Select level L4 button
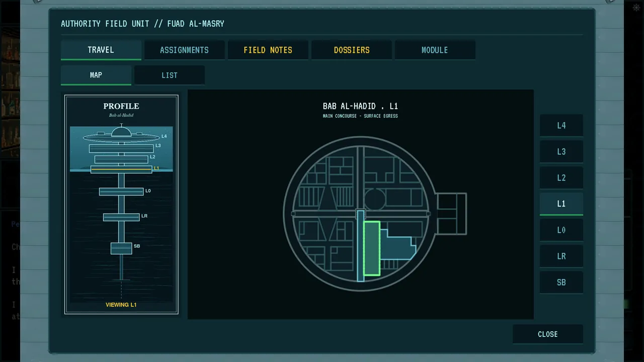Viewport: 644px width, 362px height. point(561,125)
